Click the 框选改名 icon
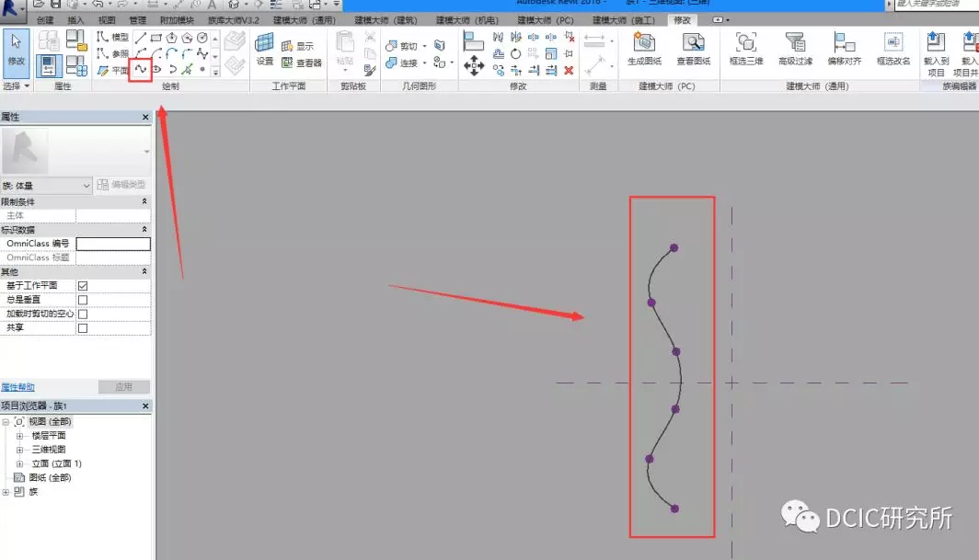This screenshot has height=560, width=979. coord(893,49)
